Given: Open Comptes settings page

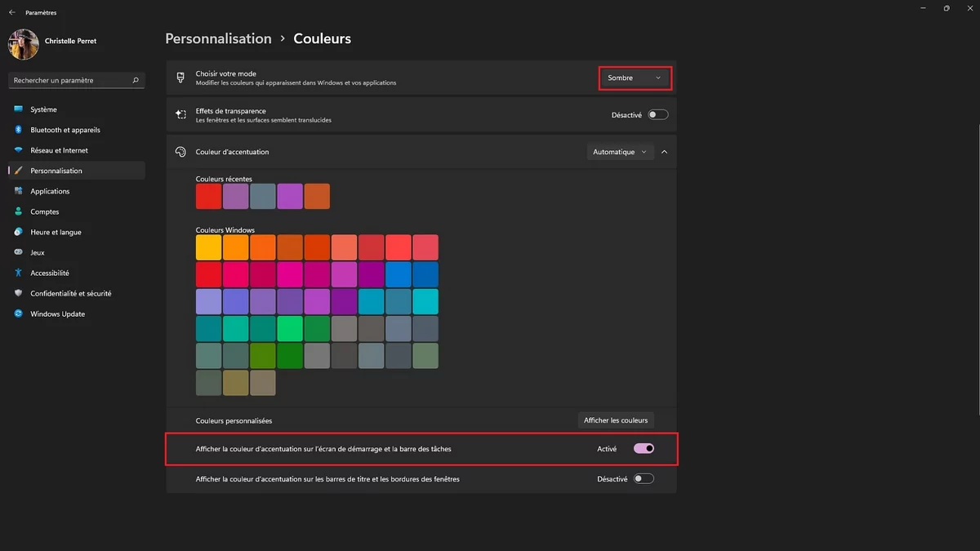Looking at the screenshot, I should click(x=77, y=211).
